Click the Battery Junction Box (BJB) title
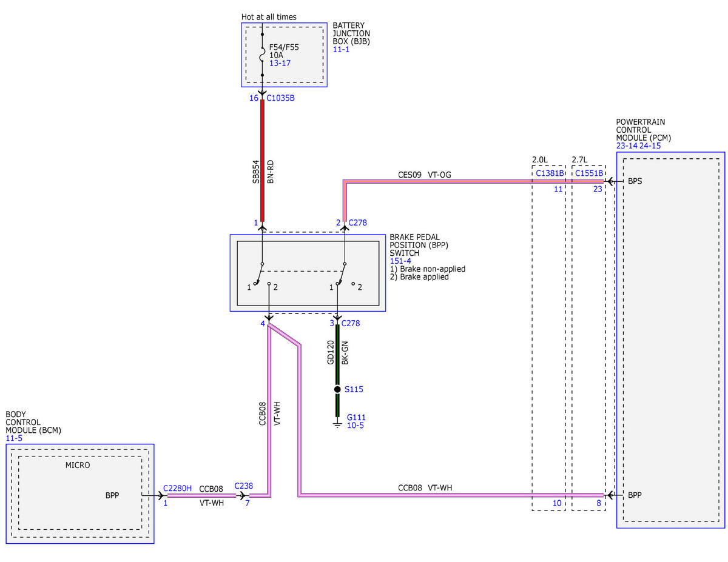Screen dimensions: 728x562 351,33
